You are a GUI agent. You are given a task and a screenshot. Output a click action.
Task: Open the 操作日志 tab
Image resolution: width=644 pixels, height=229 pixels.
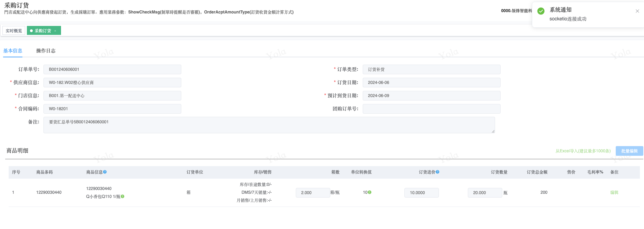tap(46, 51)
